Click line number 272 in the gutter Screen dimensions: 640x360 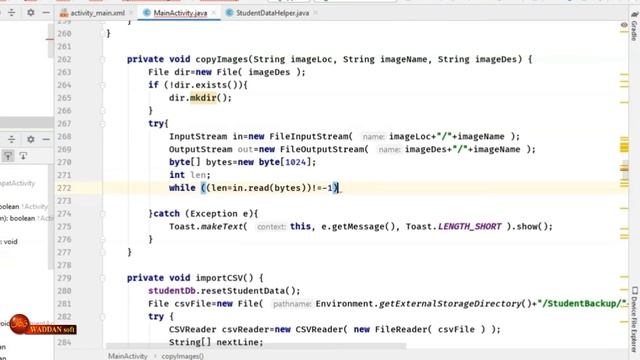coord(64,188)
